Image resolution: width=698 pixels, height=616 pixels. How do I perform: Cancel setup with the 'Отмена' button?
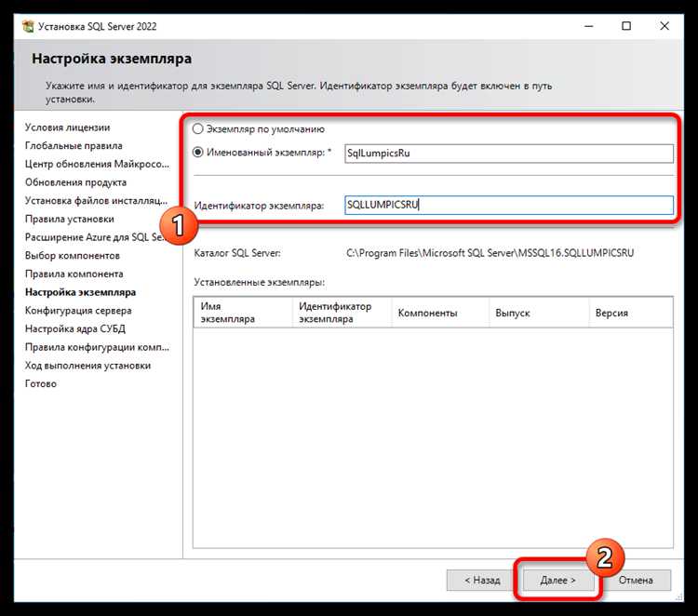[638, 580]
